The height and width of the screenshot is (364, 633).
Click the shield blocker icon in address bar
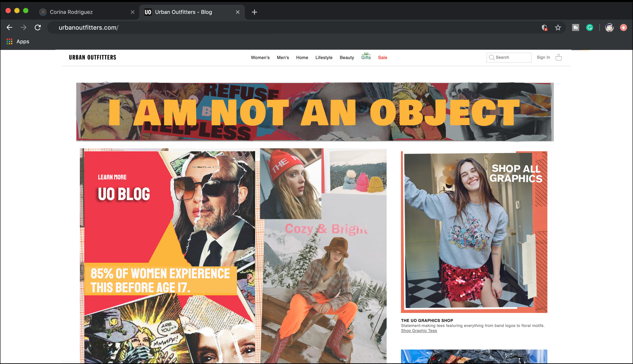click(x=544, y=27)
